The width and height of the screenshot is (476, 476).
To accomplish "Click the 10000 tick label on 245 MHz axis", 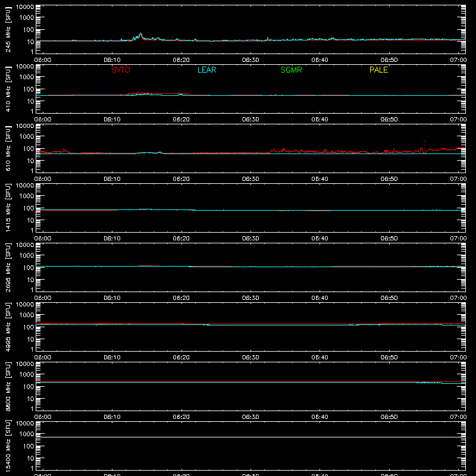I will [25, 7].
